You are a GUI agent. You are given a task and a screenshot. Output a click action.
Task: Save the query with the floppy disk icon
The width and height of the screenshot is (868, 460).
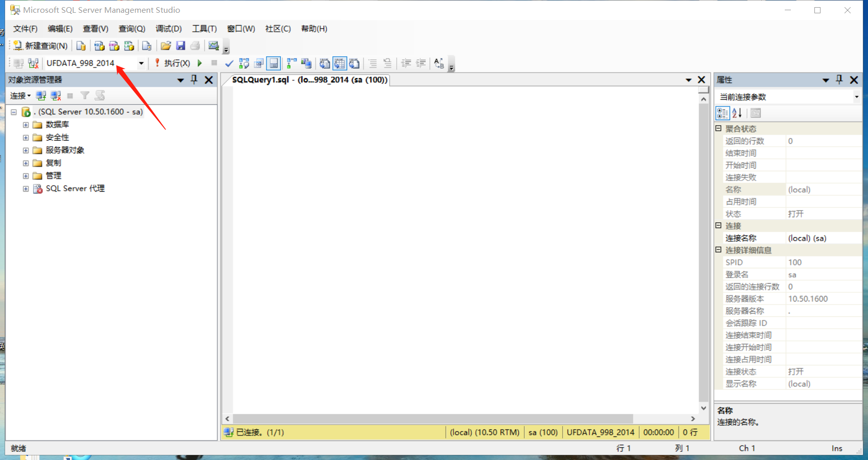pos(180,46)
